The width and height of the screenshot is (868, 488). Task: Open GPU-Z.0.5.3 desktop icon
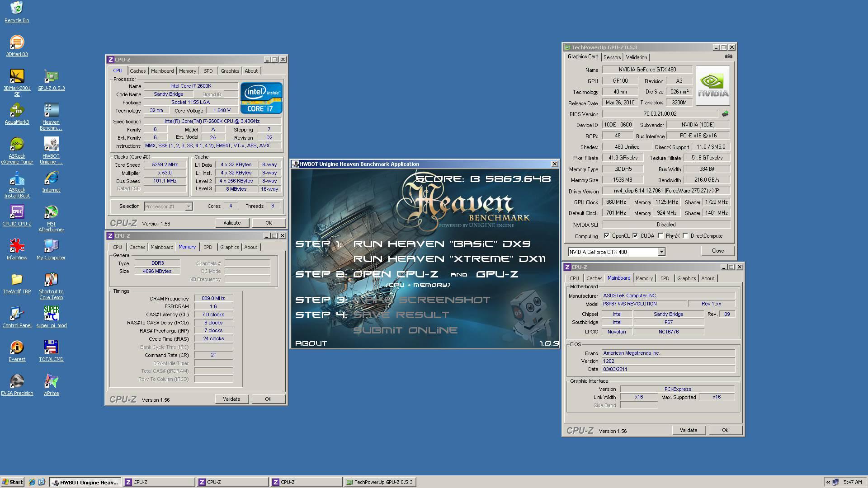click(x=51, y=80)
